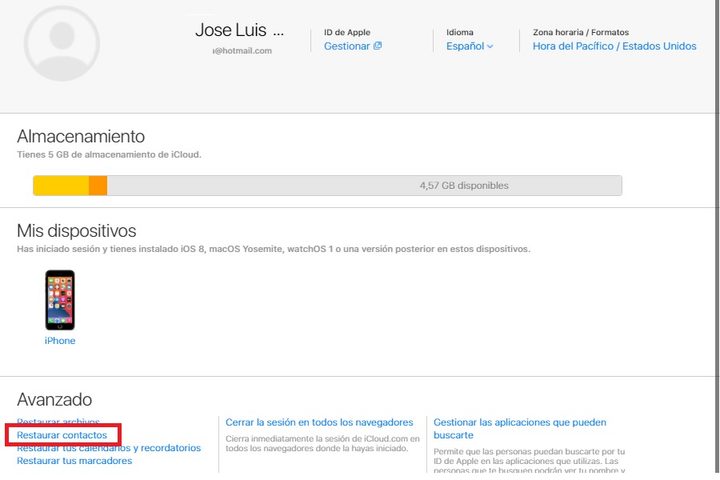Click Tienes 5 GB de almacenamiento text
The height and width of the screenshot is (480, 720).
tap(109, 155)
